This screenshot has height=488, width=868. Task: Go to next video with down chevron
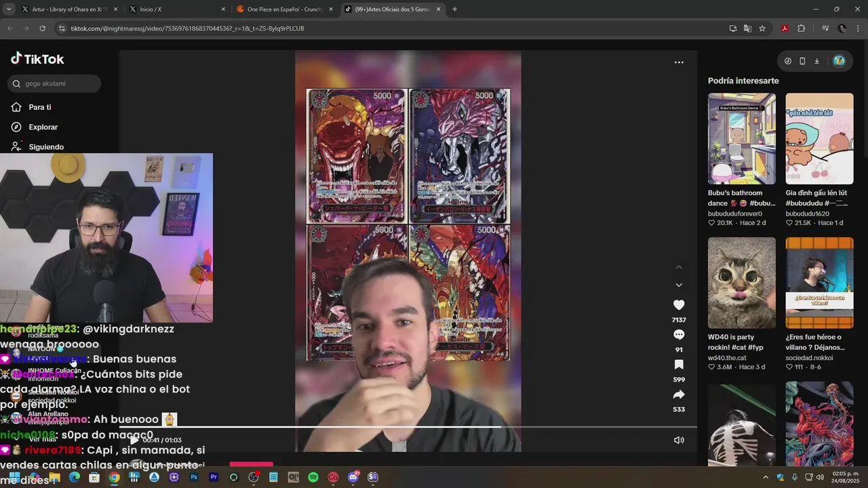(679, 285)
